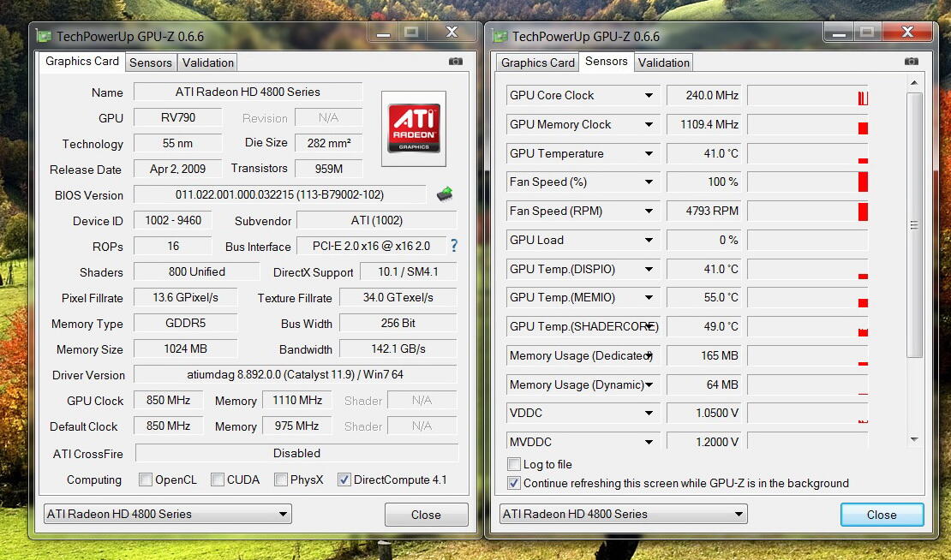951x560 pixels.
Task: Click the 1002 - 9460 Device ID value
Action: (173, 220)
